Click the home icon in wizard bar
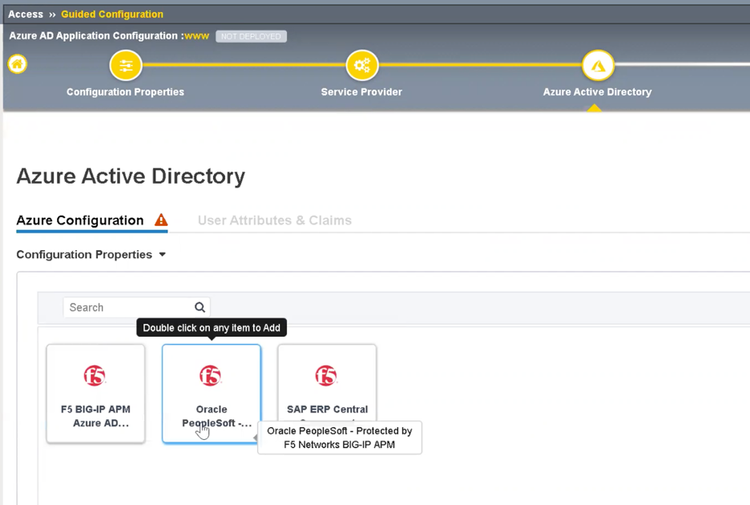750x505 pixels. [x=17, y=65]
